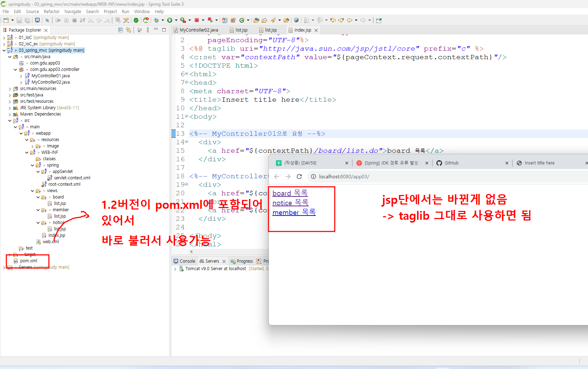Expand the Maven Dependencies node

10,114
